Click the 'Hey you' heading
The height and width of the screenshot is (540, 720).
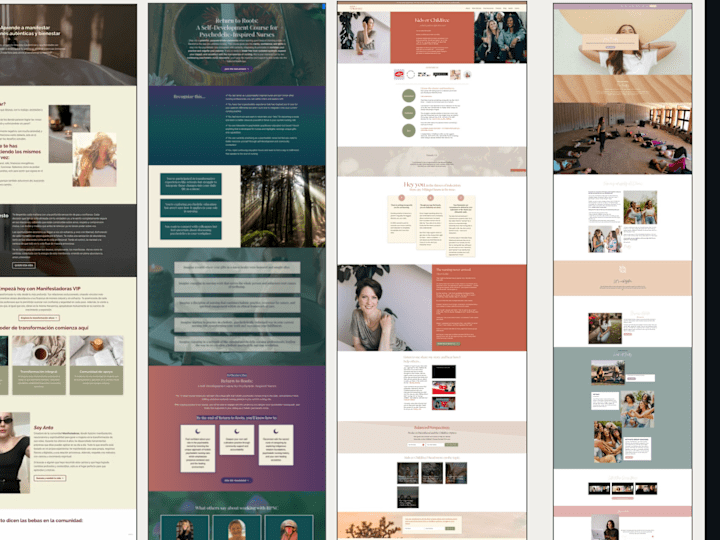pyautogui.click(x=414, y=185)
